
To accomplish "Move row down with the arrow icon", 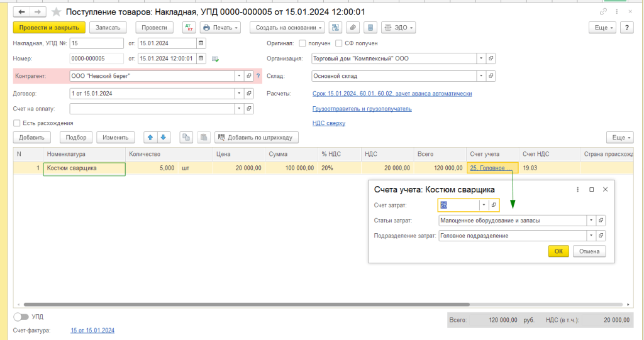I will pos(162,138).
